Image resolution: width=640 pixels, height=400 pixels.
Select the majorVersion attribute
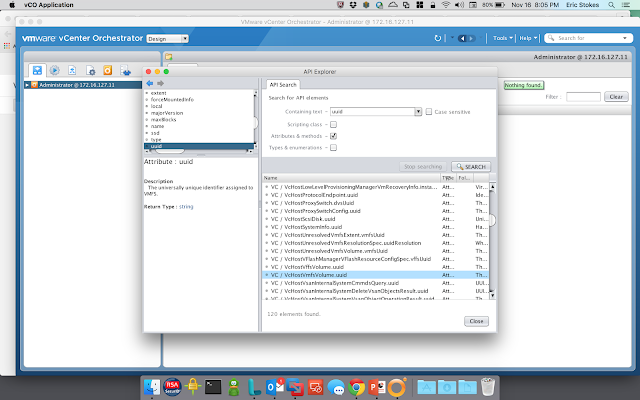[167, 113]
